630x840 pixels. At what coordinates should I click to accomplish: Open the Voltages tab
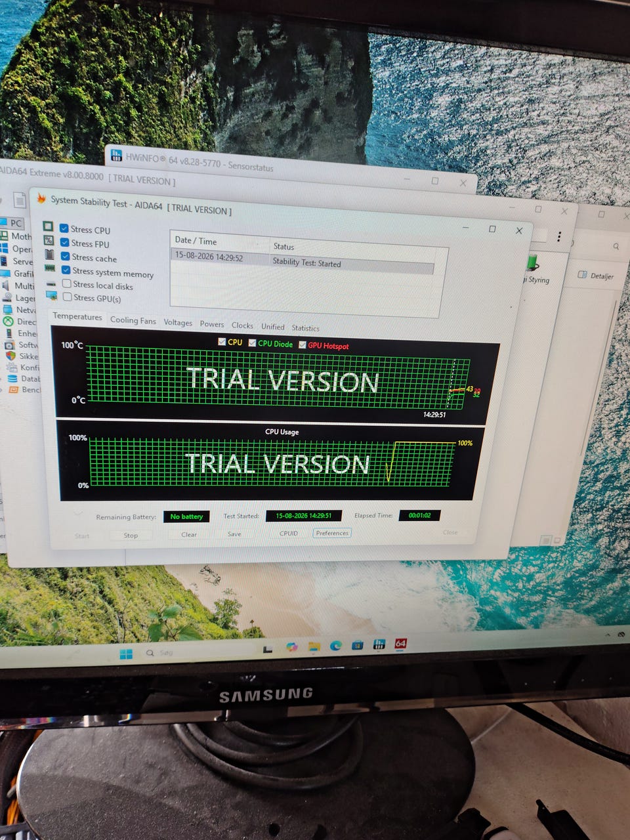pos(178,322)
